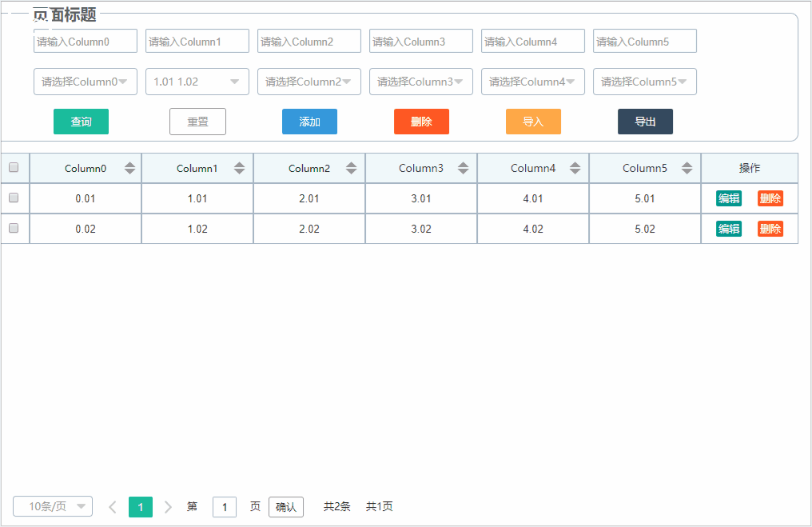Click the 导入 import button
The width and height of the screenshot is (812, 527).
[x=533, y=122]
